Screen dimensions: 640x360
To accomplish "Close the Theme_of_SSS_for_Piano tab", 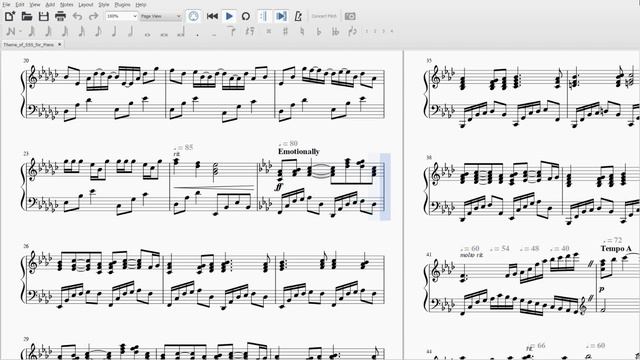I will [x=60, y=44].
